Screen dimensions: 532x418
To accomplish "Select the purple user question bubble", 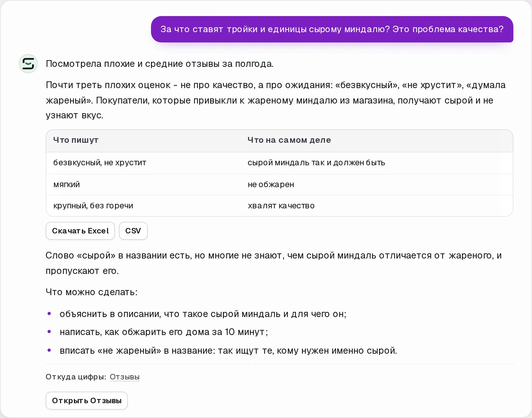I will 332,29.
